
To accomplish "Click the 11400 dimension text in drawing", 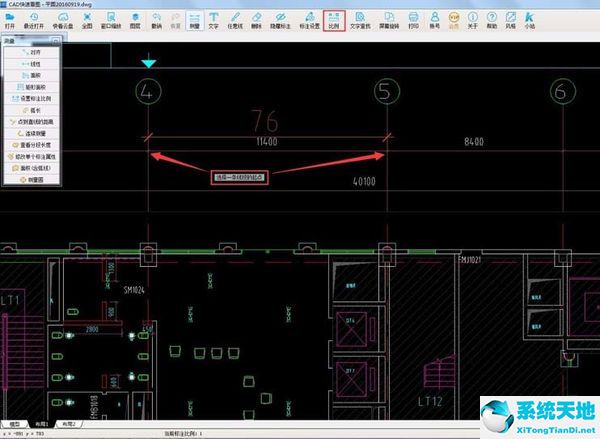I will (x=266, y=143).
